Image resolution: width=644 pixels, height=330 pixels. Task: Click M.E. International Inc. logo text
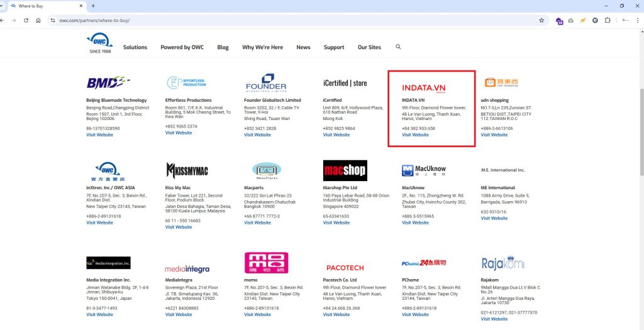pyautogui.click(x=502, y=170)
